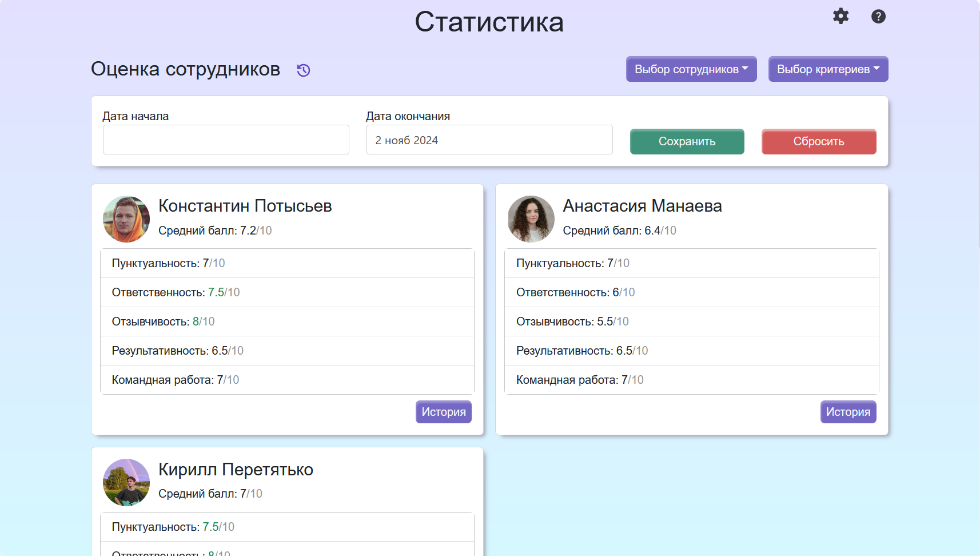The width and height of the screenshot is (980, 556).
Task: Open История for Константин Потысьев
Action: click(444, 412)
